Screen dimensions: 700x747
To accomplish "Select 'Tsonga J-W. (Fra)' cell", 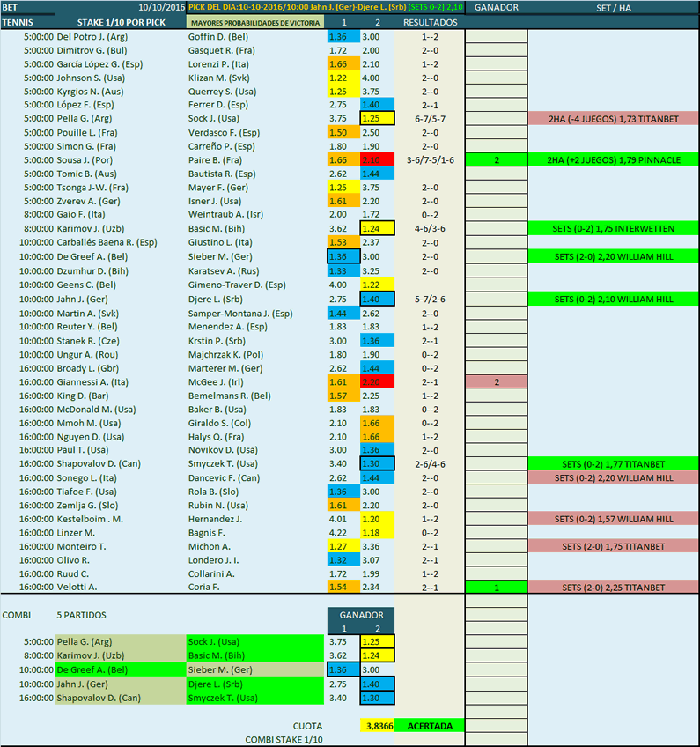I will pyautogui.click(x=92, y=188).
